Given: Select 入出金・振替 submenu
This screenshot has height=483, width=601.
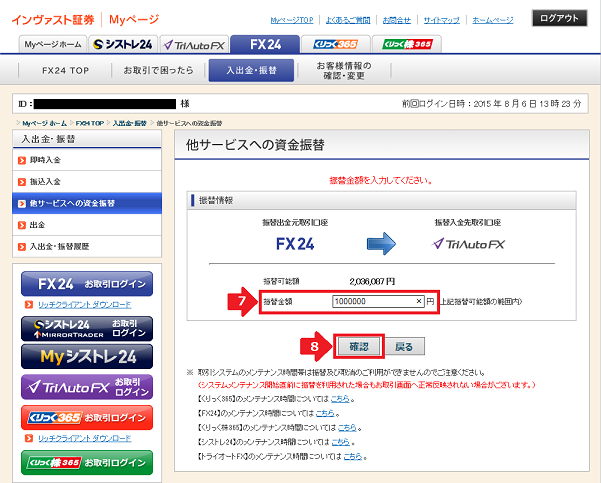Looking at the screenshot, I should tap(251, 71).
